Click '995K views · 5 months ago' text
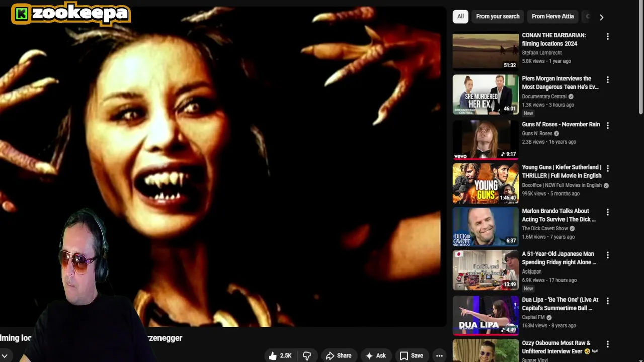This screenshot has width=644, height=362. tap(550, 194)
